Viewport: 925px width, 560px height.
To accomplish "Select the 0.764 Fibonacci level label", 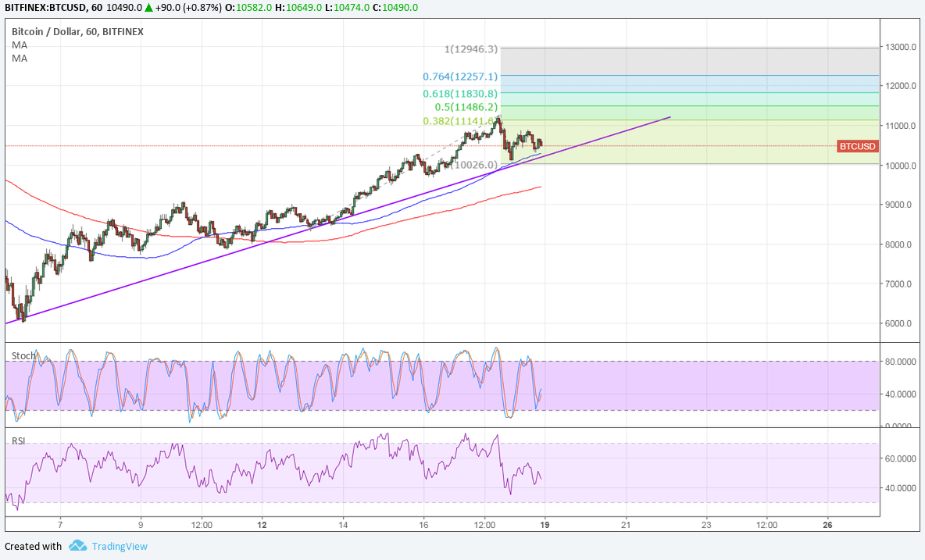I will [x=459, y=77].
